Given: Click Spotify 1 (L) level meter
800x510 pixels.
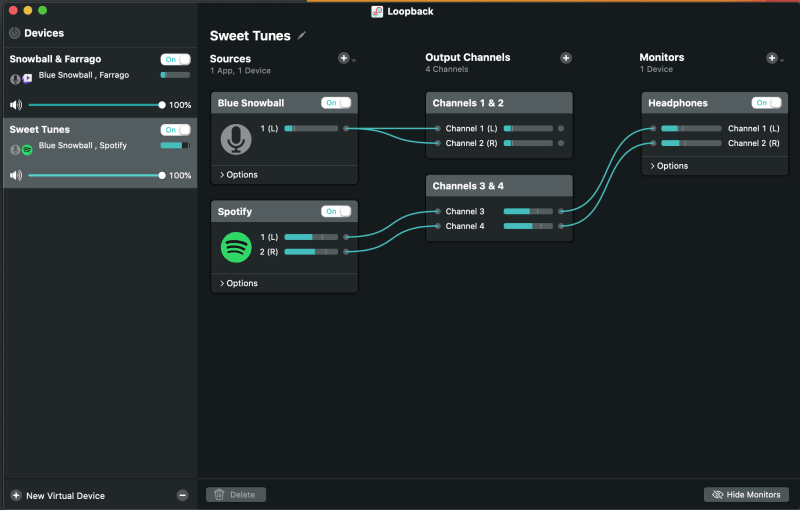Looking at the screenshot, I should 311,237.
